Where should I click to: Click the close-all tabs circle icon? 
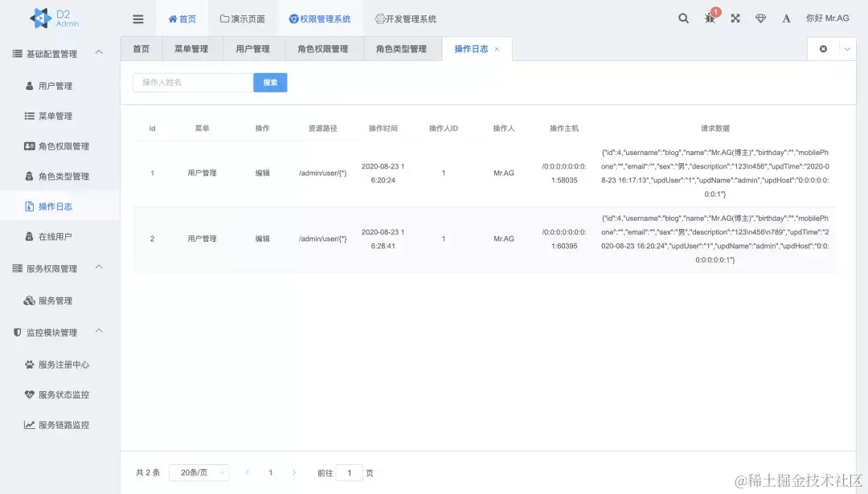coord(822,48)
